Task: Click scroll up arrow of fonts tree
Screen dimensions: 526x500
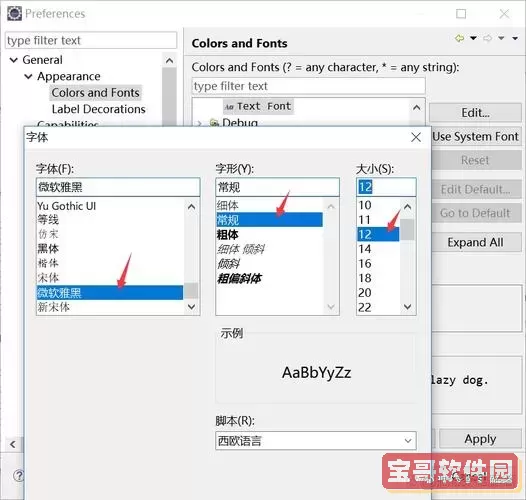Action: [417, 108]
